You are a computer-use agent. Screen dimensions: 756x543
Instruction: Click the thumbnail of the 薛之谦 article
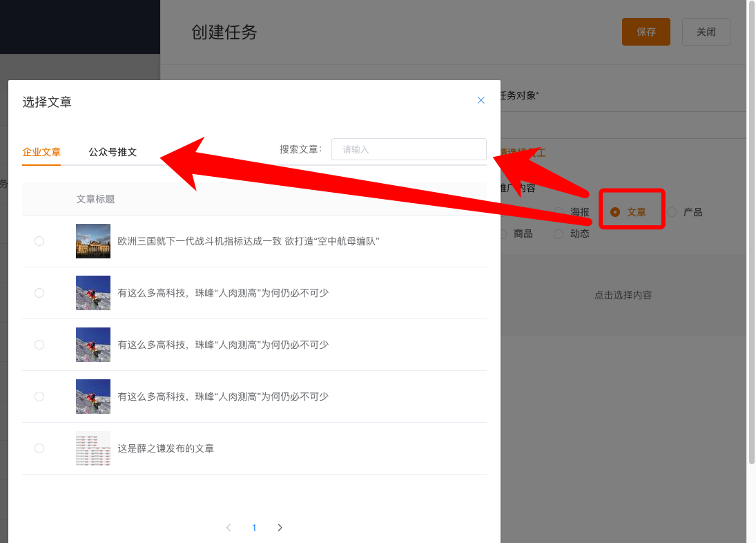pyautogui.click(x=93, y=448)
